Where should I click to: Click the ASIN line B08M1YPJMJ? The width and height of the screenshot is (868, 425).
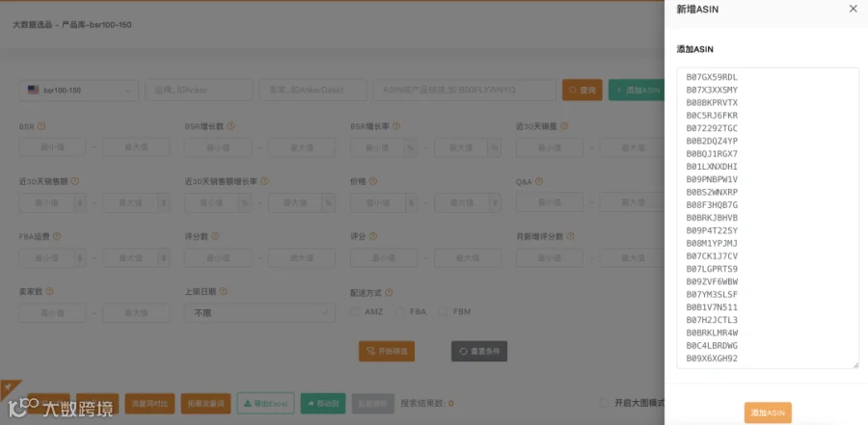712,244
